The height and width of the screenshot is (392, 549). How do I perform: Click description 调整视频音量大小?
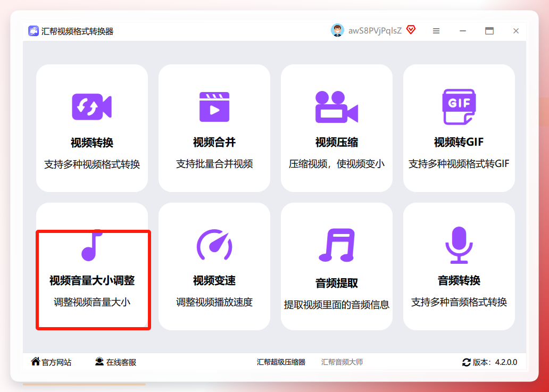tap(91, 302)
